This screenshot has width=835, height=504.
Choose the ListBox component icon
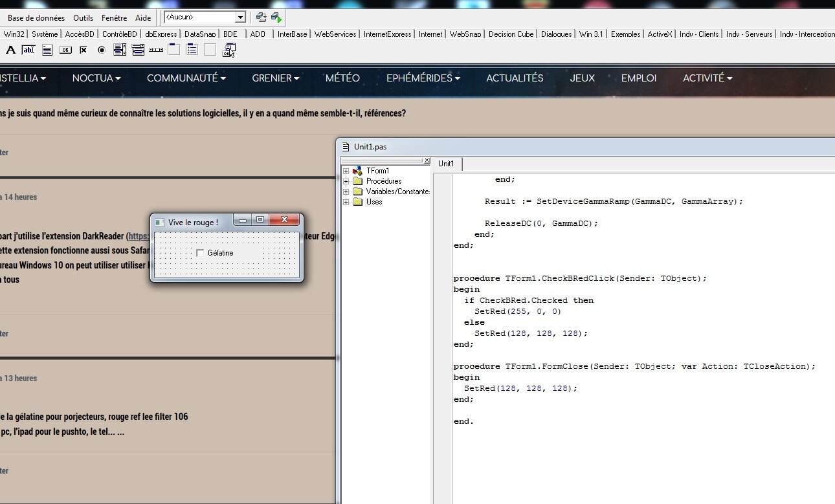(x=120, y=50)
